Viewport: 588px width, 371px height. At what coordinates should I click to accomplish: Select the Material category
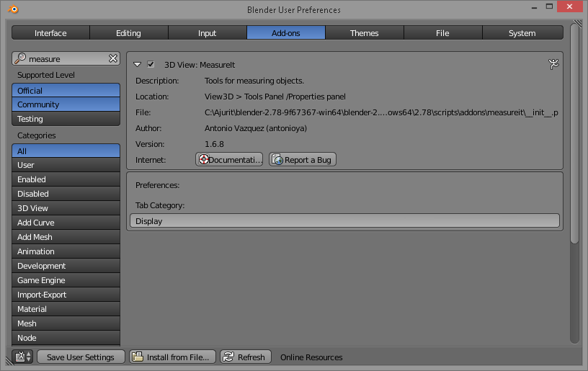click(66, 309)
